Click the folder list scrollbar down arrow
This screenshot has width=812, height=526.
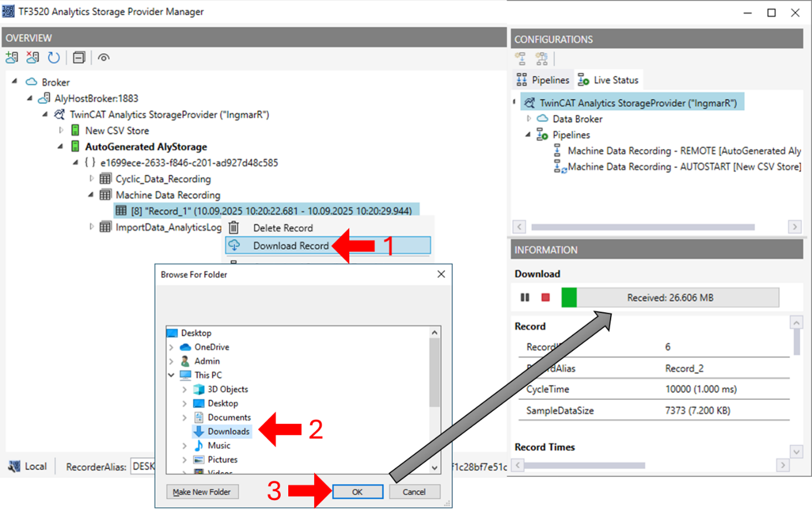tap(435, 468)
